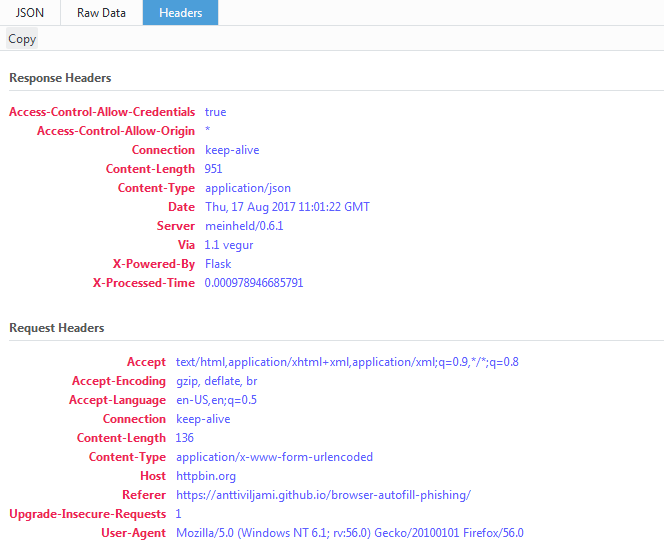Screen dimensions: 664x554
Task: Click the Connection label in Response Headers
Action: point(163,150)
